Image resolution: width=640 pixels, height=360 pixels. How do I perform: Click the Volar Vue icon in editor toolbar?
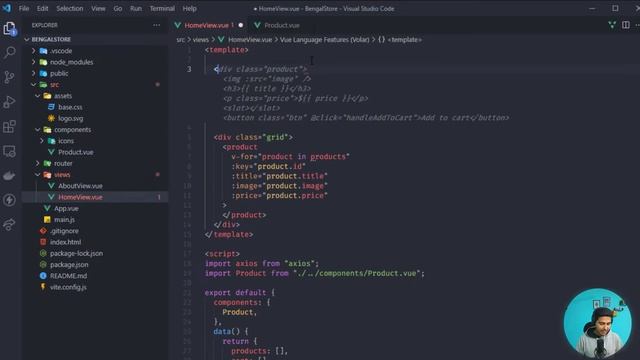tap(611, 25)
